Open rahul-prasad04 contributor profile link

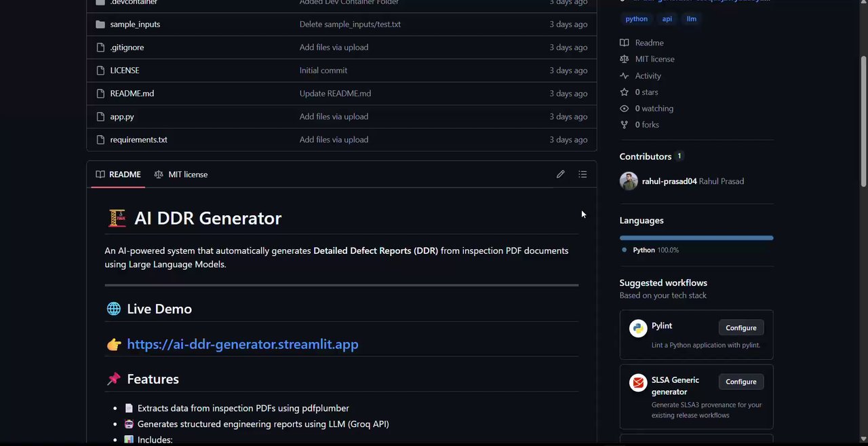(x=669, y=181)
